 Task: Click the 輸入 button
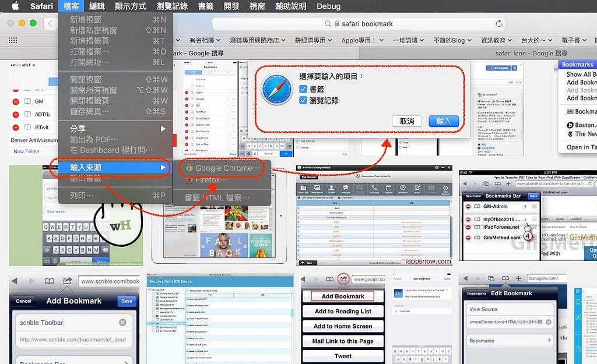444,121
